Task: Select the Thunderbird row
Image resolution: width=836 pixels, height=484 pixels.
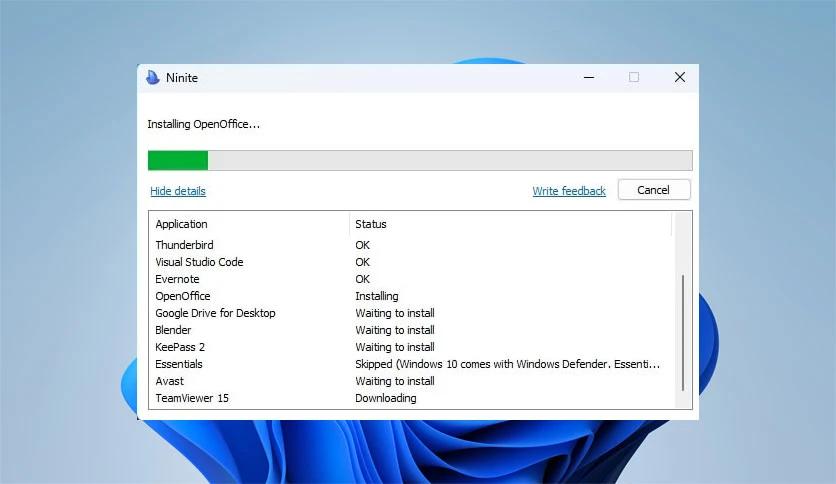Action: point(411,245)
